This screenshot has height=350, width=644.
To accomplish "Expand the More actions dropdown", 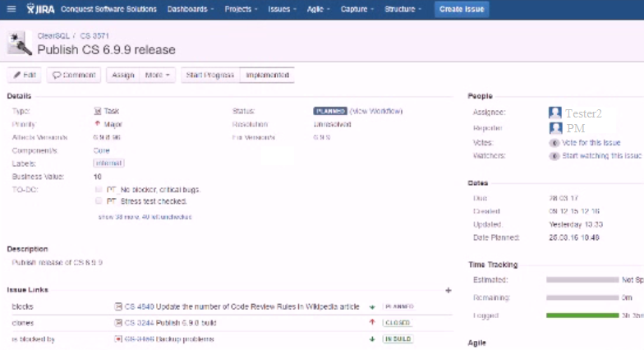I will coord(158,76).
